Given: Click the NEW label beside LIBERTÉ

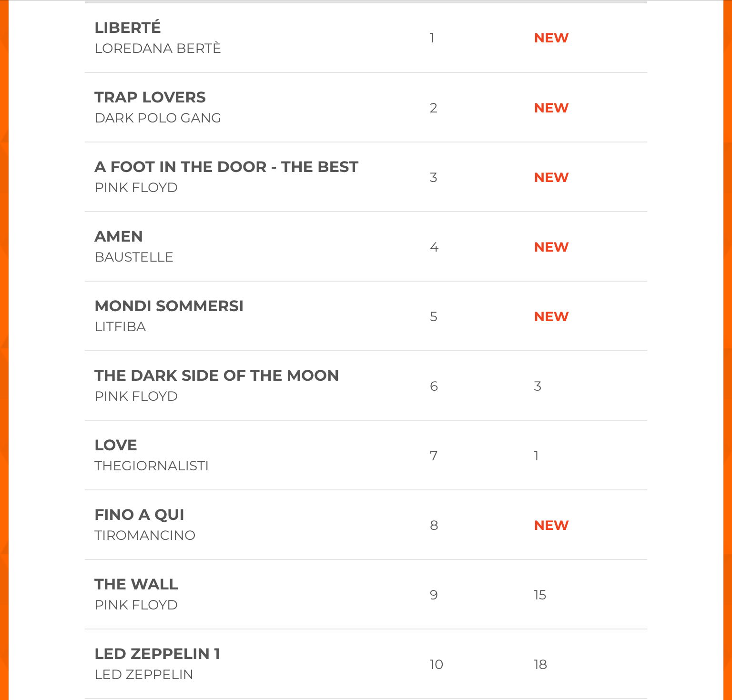Looking at the screenshot, I should (x=551, y=38).
